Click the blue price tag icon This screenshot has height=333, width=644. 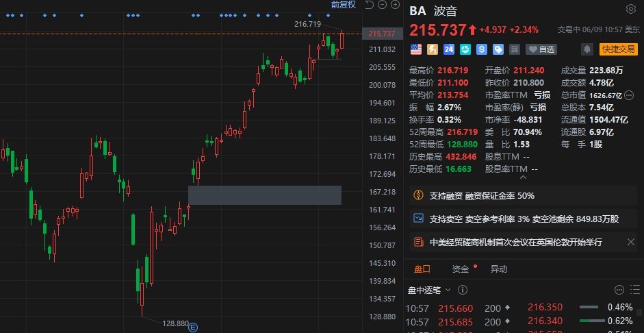click(498, 50)
